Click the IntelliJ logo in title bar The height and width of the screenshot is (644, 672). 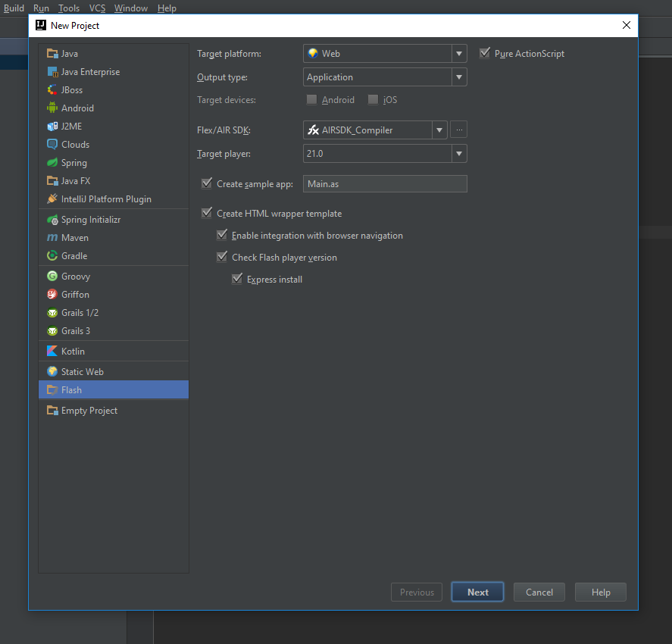(41, 25)
